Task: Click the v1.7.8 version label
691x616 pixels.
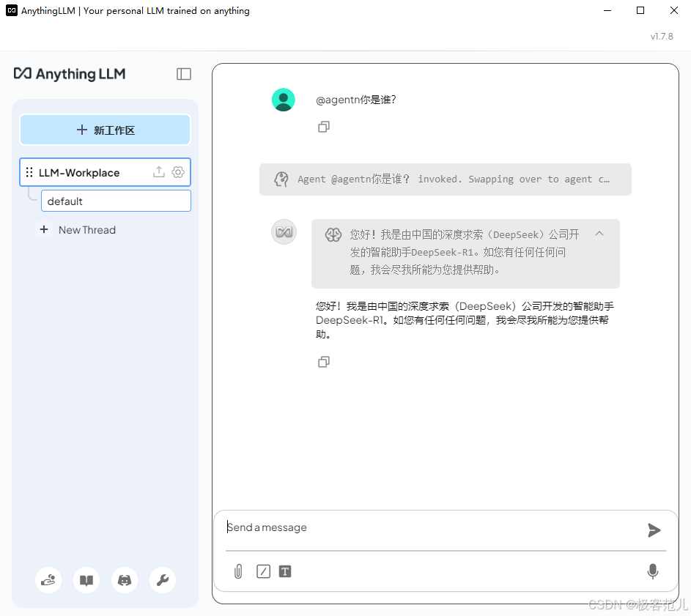Action: click(662, 36)
